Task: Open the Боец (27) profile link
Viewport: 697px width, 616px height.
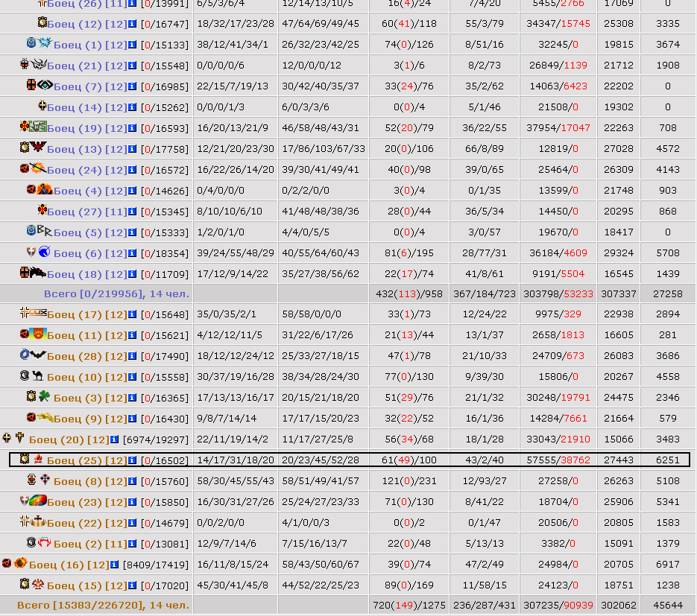Action: 75,212
